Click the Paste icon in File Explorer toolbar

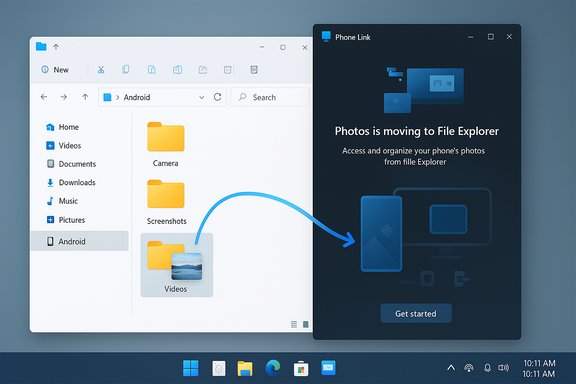pos(151,69)
